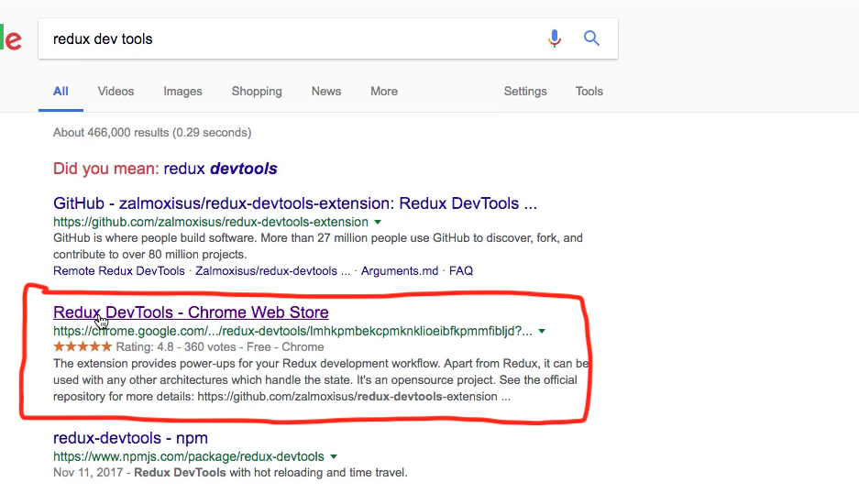Expand dropdown arrow beside the npmjs.com URL
This screenshot has height=504, width=859.
pyautogui.click(x=334, y=457)
